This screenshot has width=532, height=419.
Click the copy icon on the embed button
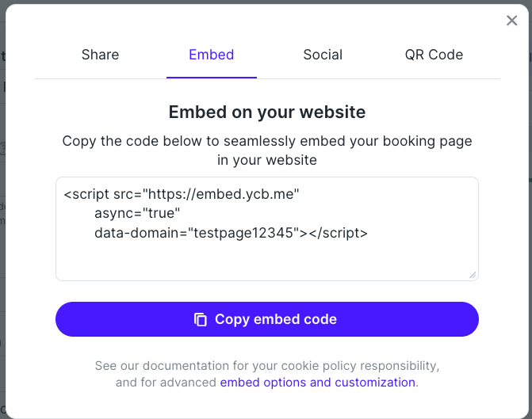tap(200, 319)
